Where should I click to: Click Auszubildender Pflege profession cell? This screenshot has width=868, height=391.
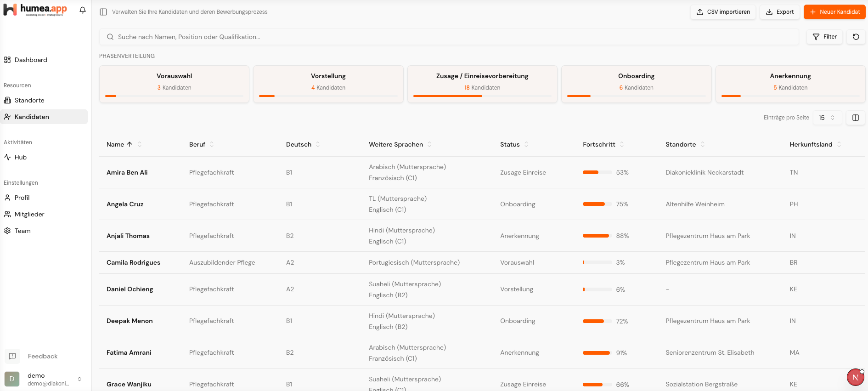(x=222, y=262)
